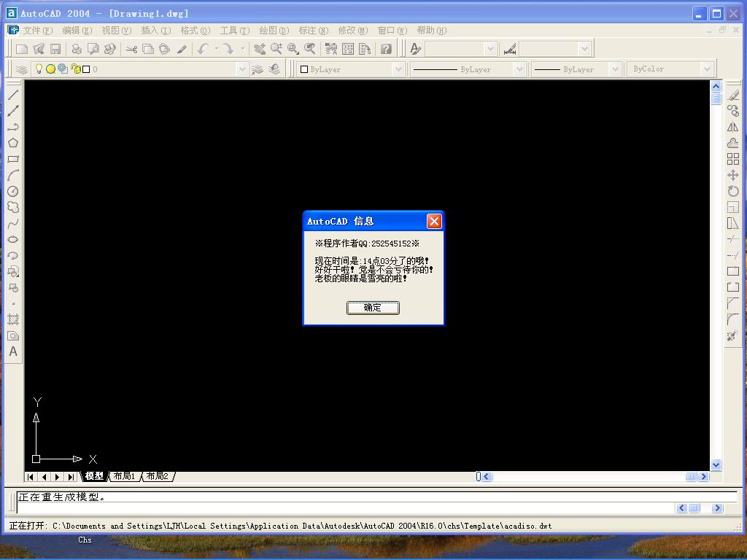Toggle layer 0 freeze sun icon
Image resolution: width=747 pixels, height=560 pixels.
pyautogui.click(x=50, y=69)
